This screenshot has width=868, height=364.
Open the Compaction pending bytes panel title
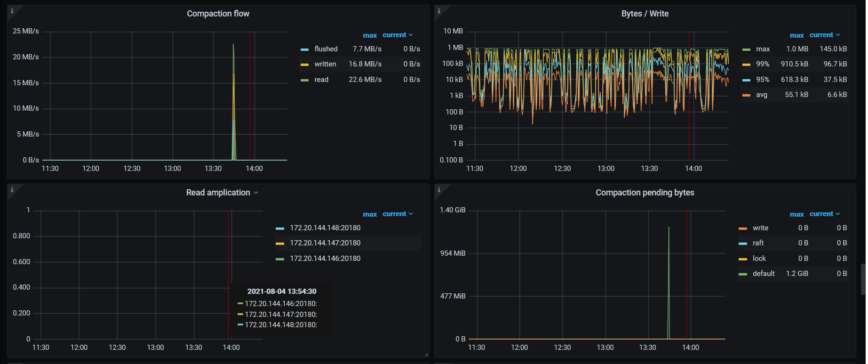pyautogui.click(x=645, y=193)
